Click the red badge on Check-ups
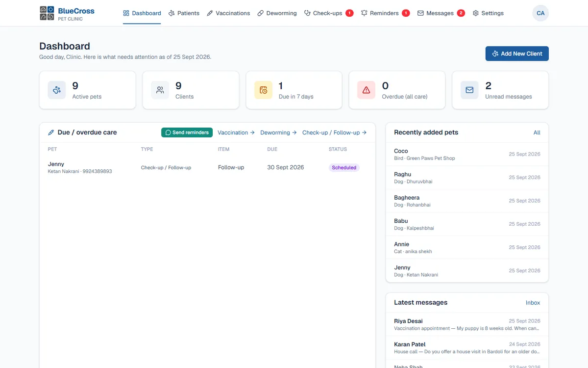Viewport: 588px width, 368px height. pos(349,13)
